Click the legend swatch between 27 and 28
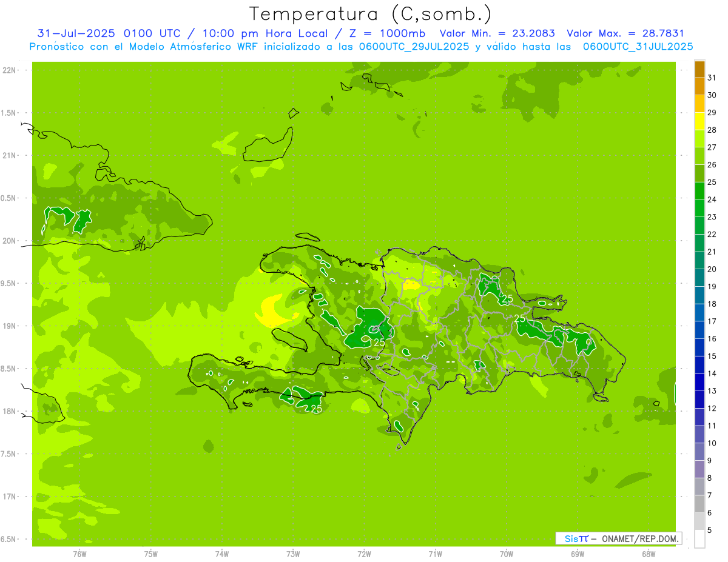The image size is (728, 562). point(699,139)
